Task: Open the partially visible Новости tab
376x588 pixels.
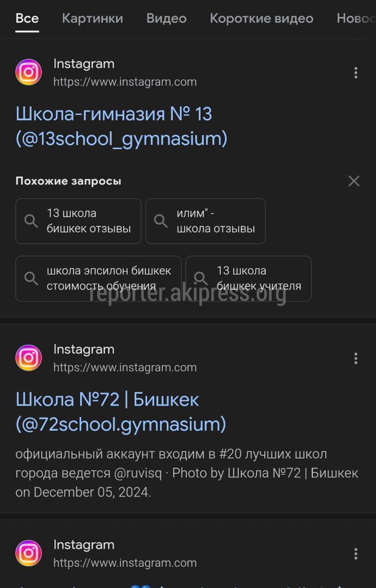Action: pos(356,19)
